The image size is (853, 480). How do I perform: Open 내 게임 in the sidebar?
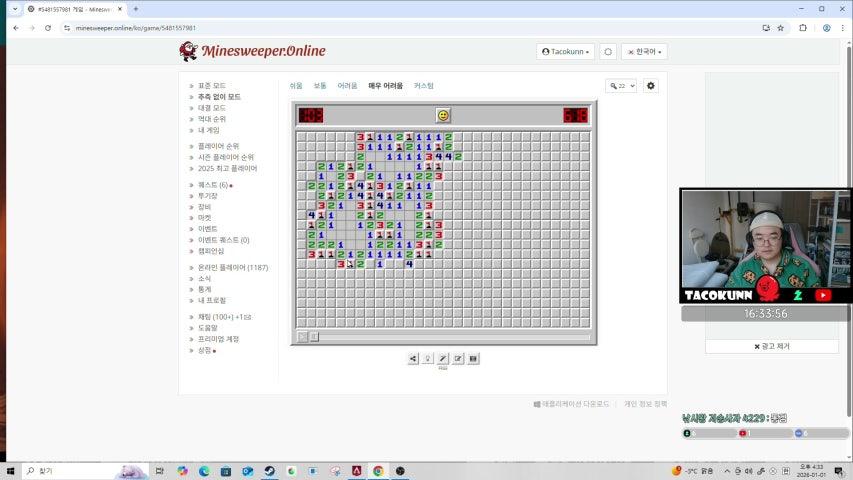209,131
